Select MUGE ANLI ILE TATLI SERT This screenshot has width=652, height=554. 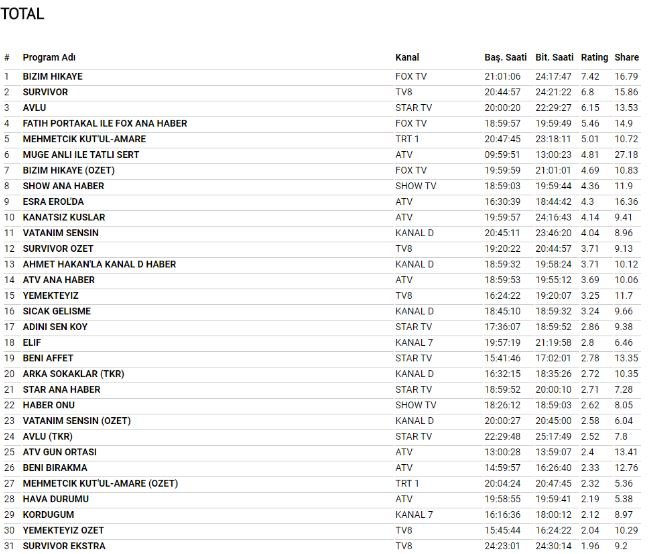tap(81, 155)
